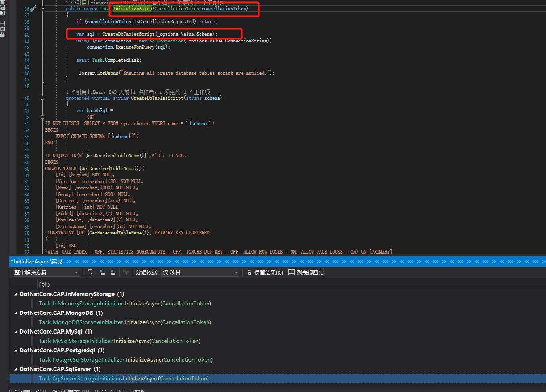Collapse the InitializeAsync method at line 36
The image size is (546, 392).
(42, 9)
